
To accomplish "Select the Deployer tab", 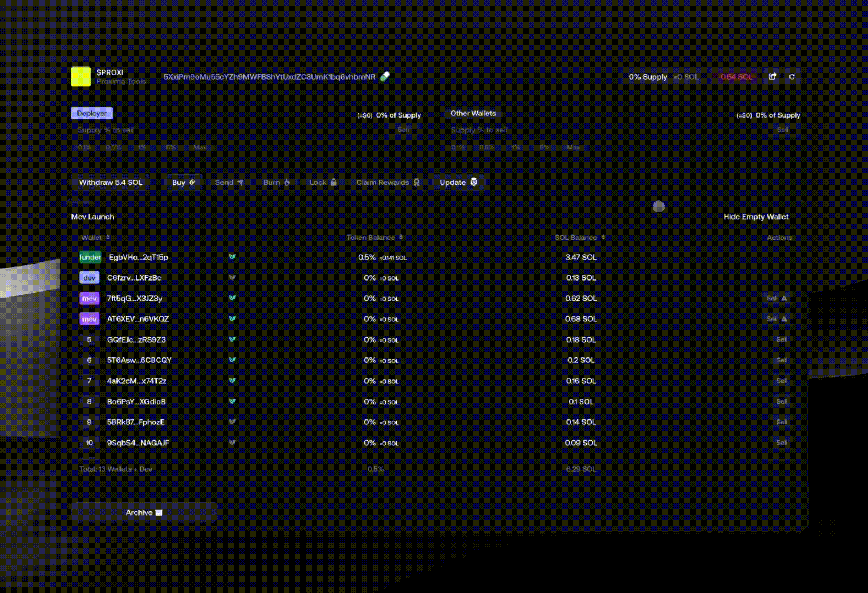I will pyautogui.click(x=92, y=113).
